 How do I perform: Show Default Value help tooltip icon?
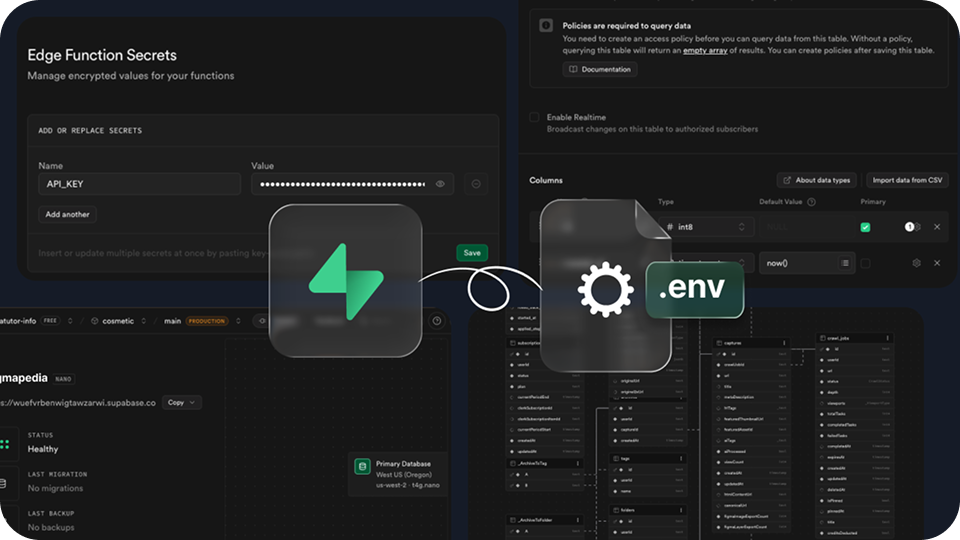[x=811, y=202]
